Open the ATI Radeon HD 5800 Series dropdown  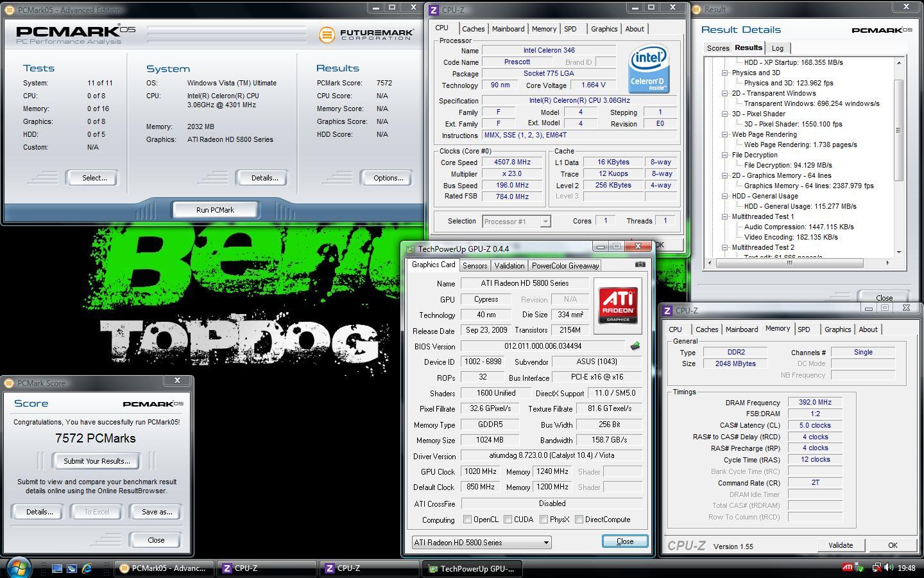coord(481,543)
